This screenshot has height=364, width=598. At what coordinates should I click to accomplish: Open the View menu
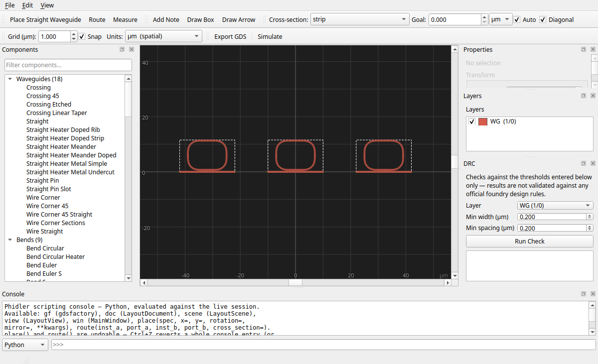tap(47, 5)
